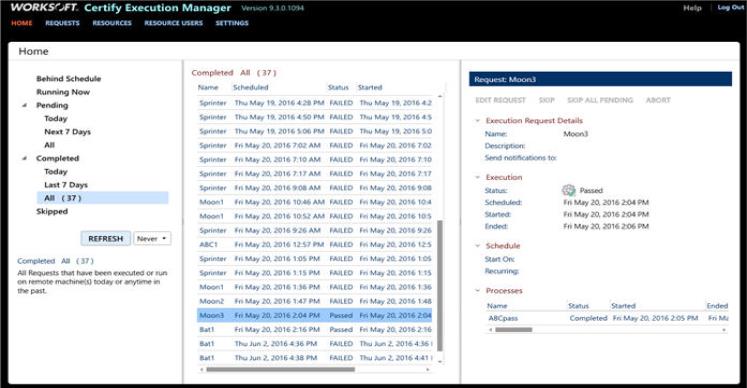This screenshot has height=388, width=747.
Task: Collapse the Pending tree node
Action: (x=24, y=105)
